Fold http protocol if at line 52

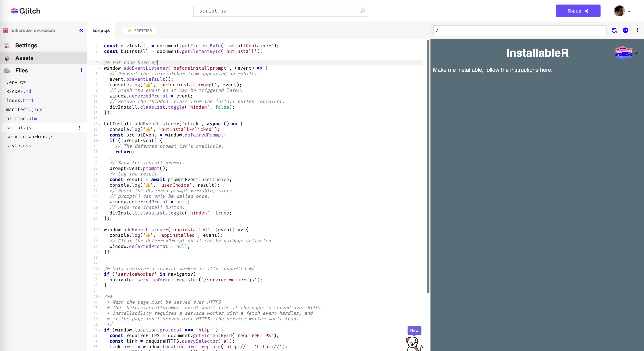click(99, 330)
